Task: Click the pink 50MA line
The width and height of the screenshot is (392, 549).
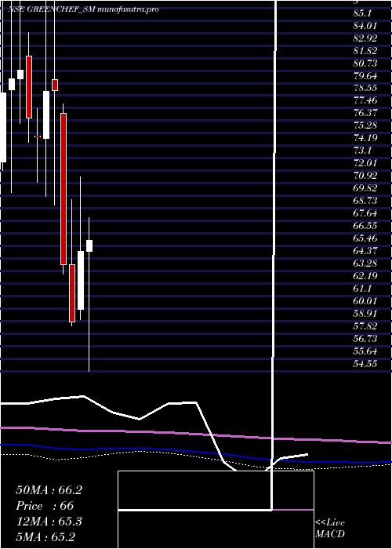Action: pyautogui.click(x=196, y=434)
